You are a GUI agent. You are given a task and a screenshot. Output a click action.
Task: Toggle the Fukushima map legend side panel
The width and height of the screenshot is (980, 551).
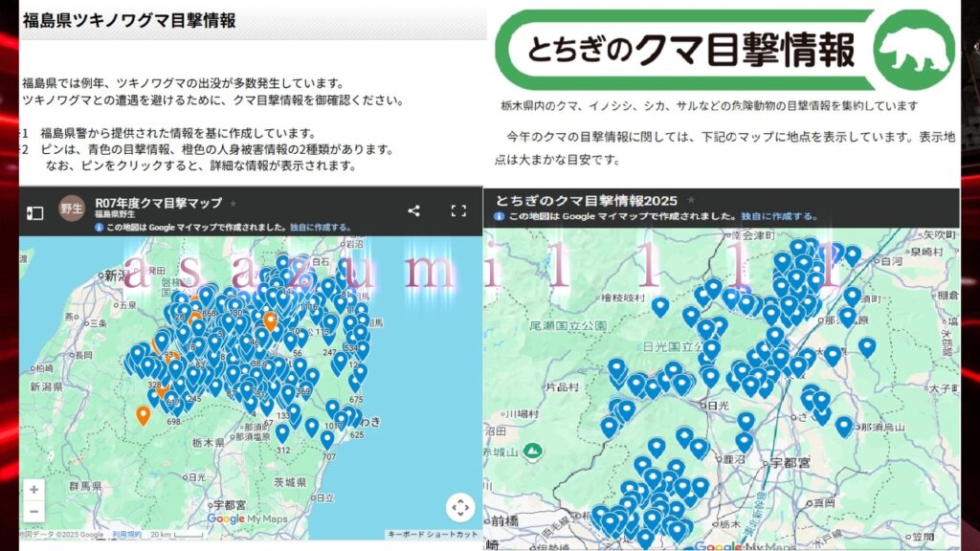pos(34,211)
